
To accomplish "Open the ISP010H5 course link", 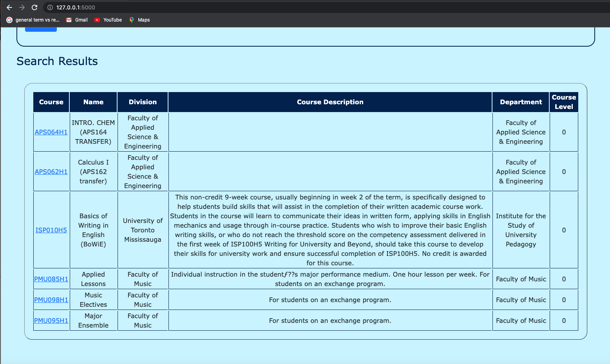I will pyautogui.click(x=51, y=230).
